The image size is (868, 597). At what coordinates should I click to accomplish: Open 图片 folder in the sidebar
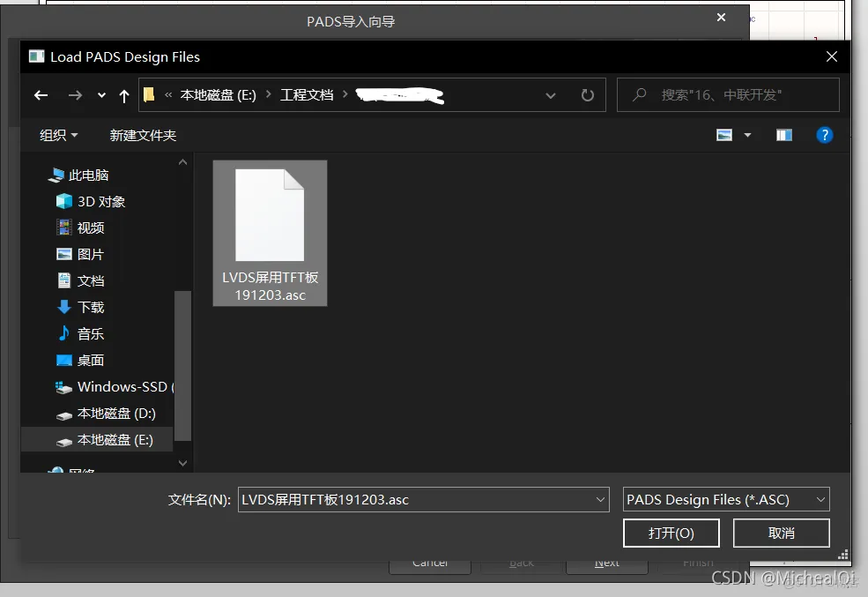tap(91, 254)
